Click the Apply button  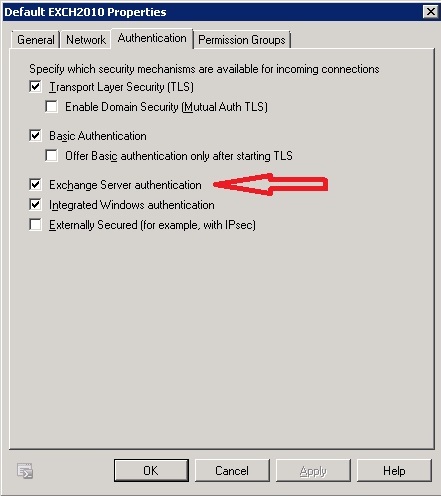(313, 470)
